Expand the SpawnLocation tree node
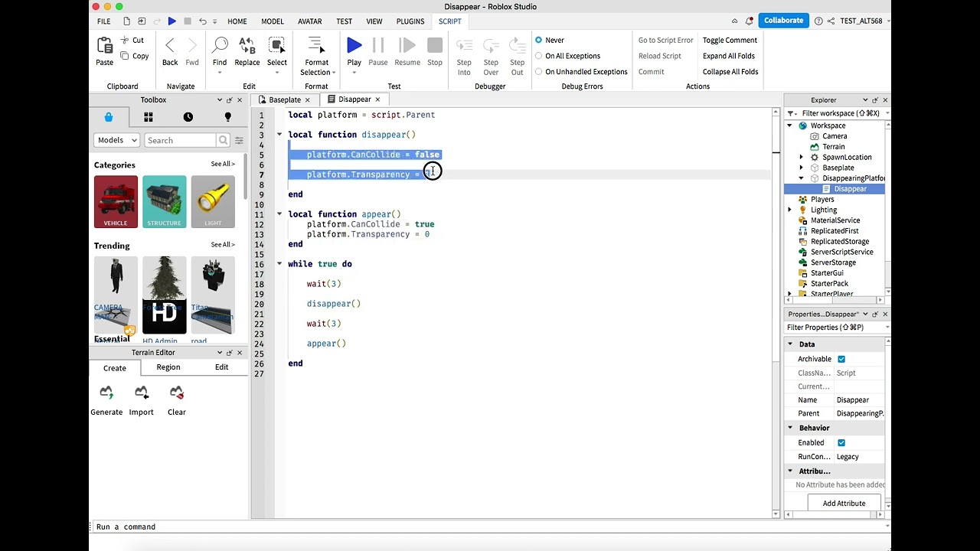980x551 pixels. point(802,157)
